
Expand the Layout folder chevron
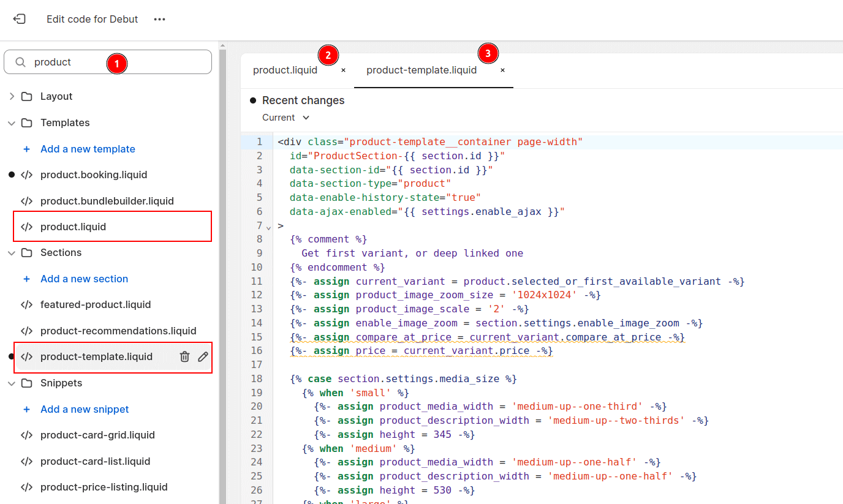tap(12, 96)
